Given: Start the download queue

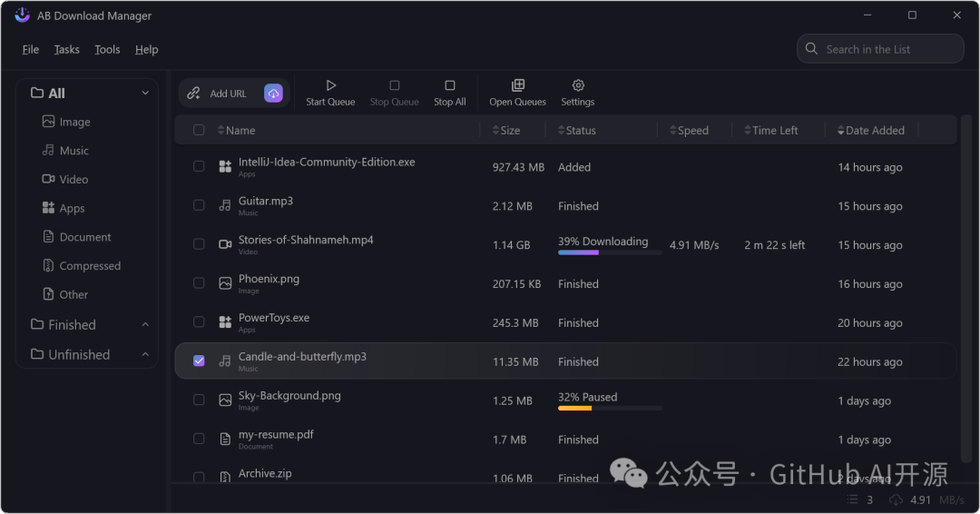Looking at the screenshot, I should click(330, 93).
